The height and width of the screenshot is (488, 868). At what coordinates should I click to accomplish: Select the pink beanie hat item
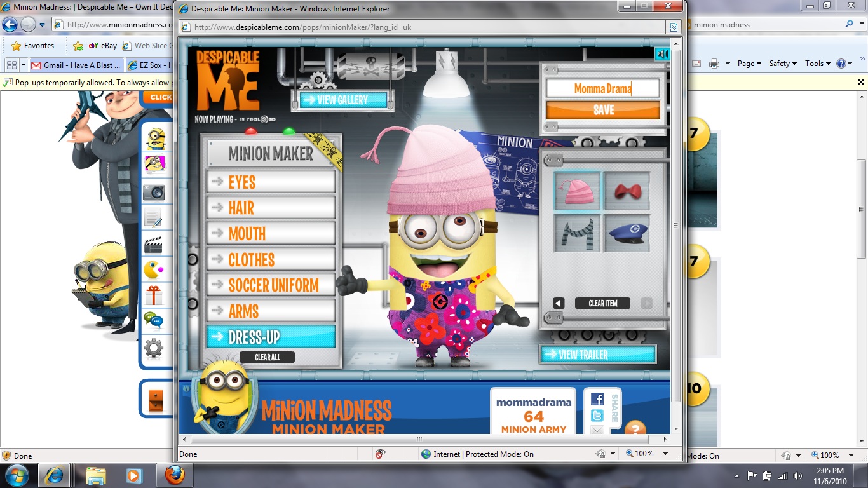point(578,191)
